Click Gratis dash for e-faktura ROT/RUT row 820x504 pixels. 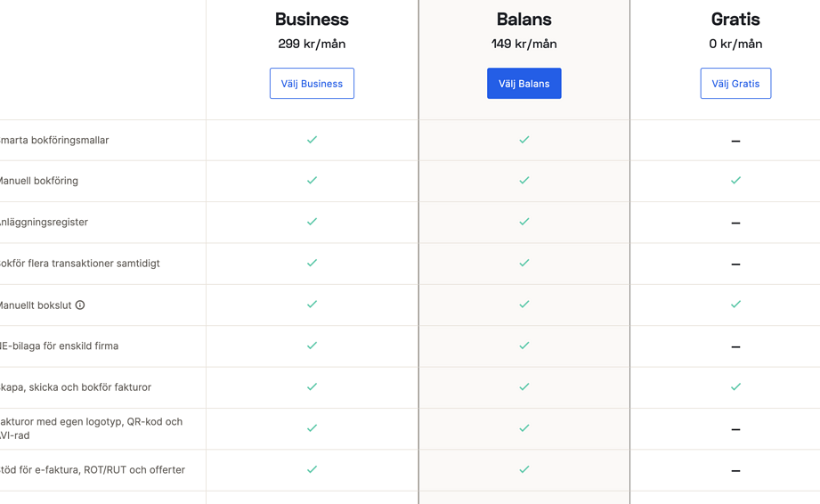[x=735, y=470]
